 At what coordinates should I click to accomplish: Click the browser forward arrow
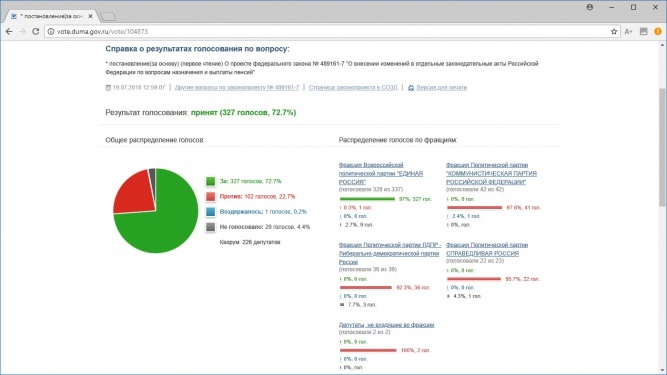click(23, 31)
